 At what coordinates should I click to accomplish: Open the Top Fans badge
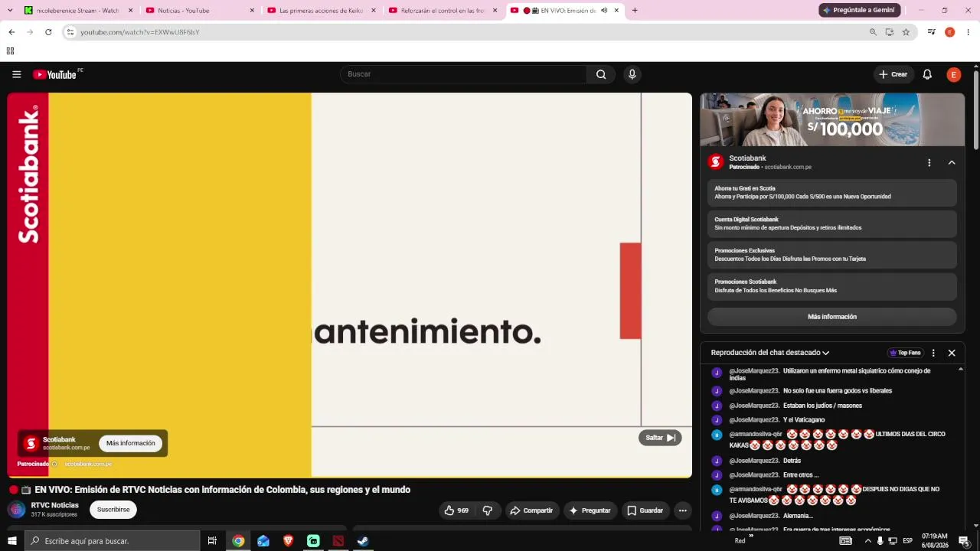pos(904,353)
